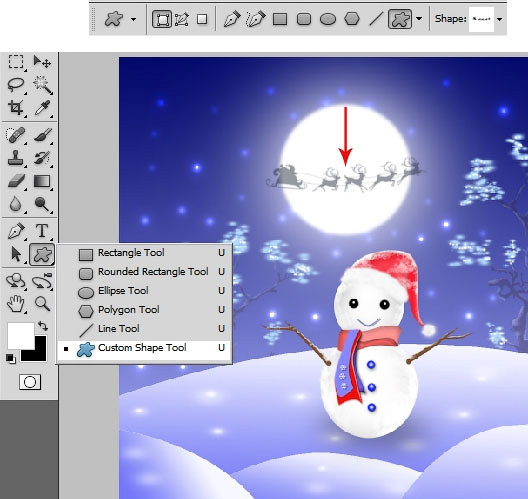Image resolution: width=528 pixels, height=499 pixels.
Task: Enable Fill Pixels mode in options bar
Action: pyautogui.click(x=202, y=19)
